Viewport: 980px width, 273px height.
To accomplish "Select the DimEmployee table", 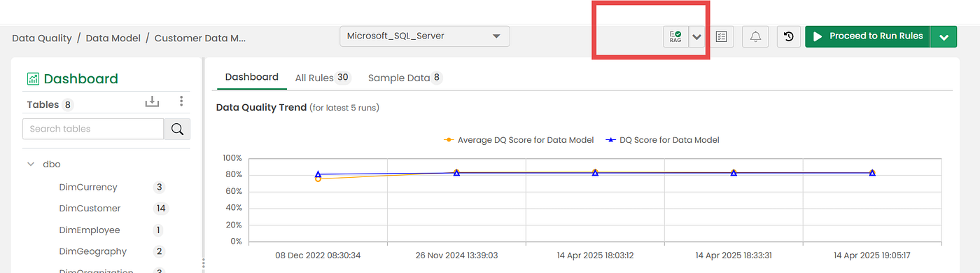I will pyautogui.click(x=90, y=230).
